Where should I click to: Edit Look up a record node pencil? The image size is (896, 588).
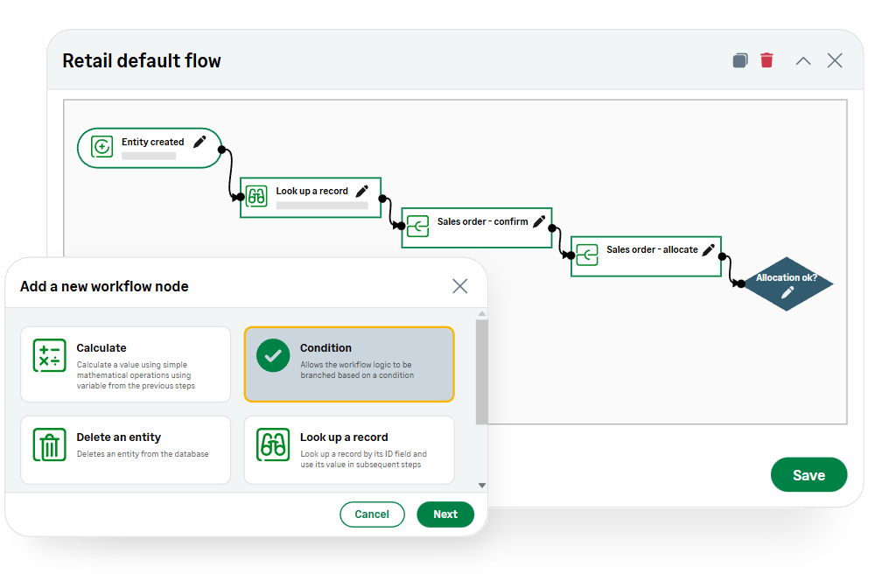[x=362, y=191]
